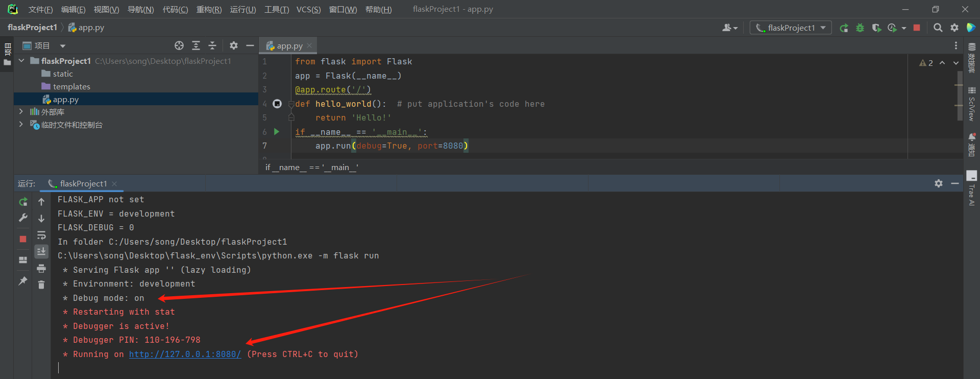Click up arrow in run console toolbar
Image resolution: width=980 pixels, height=379 pixels.
41,202
